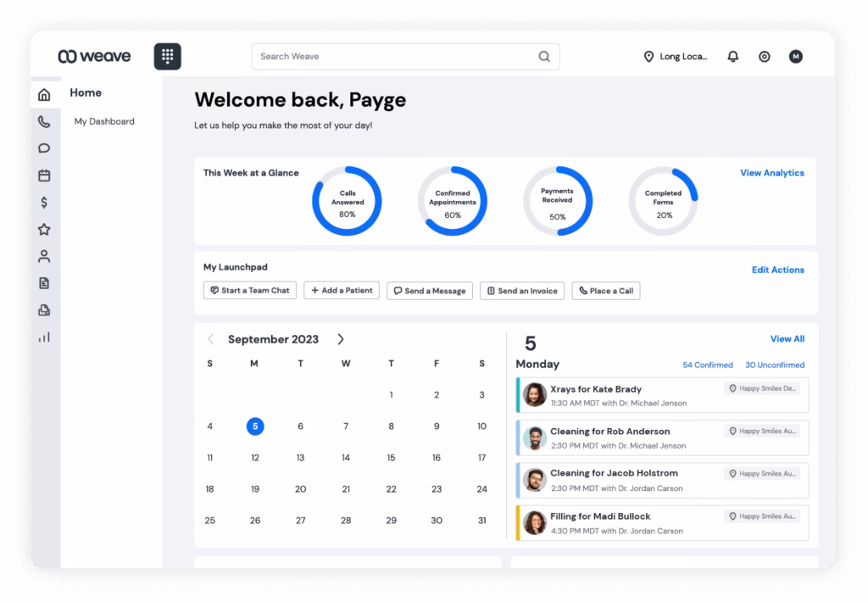Open the Contacts person sidebar icon
868x602 pixels.
(44, 256)
